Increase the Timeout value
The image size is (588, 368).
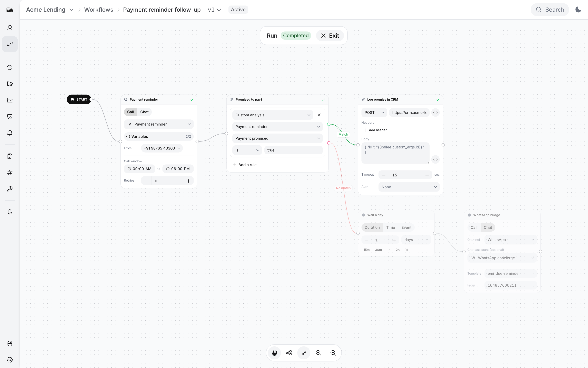click(x=427, y=175)
